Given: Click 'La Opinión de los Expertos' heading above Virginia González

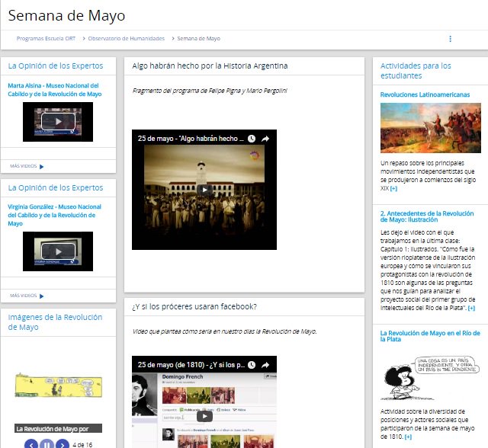Looking at the screenshot, I should (56, 187).
